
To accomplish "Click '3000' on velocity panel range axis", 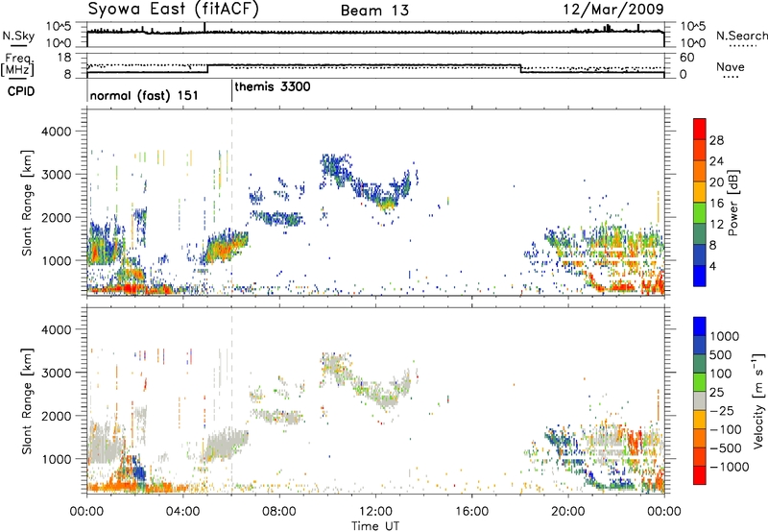I will 56,373.
